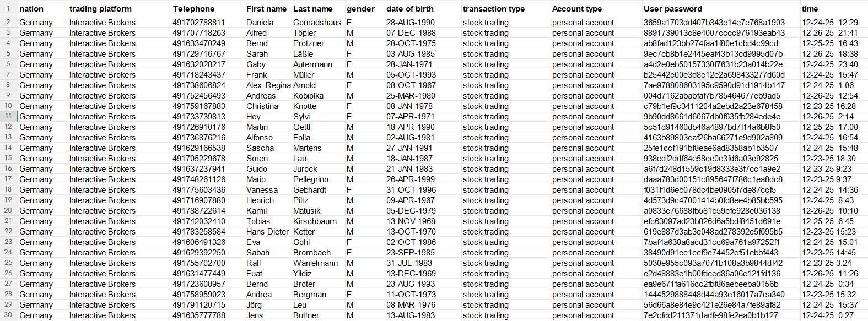Click row header 30

tap(8, 315)
